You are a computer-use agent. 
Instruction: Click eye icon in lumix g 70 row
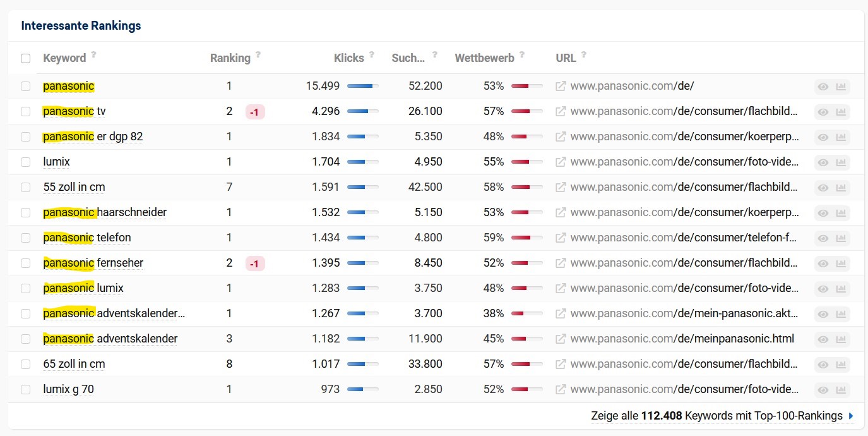[x=823, y=390]
